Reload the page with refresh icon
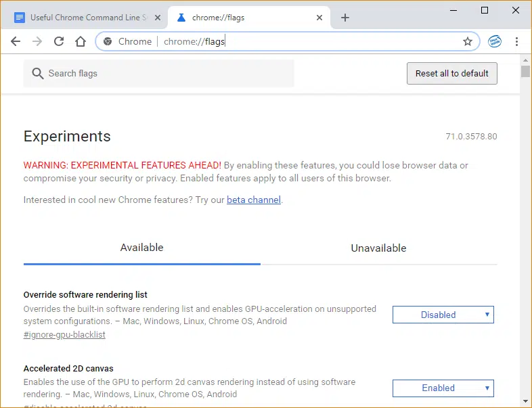The height and width of the screenshot is (408, 532). (x=59, y=41)
